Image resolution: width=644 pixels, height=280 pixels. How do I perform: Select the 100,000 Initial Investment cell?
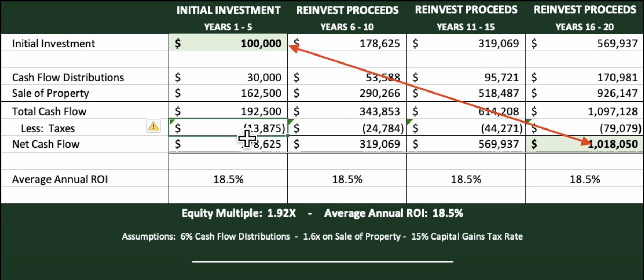pos(228,43)
